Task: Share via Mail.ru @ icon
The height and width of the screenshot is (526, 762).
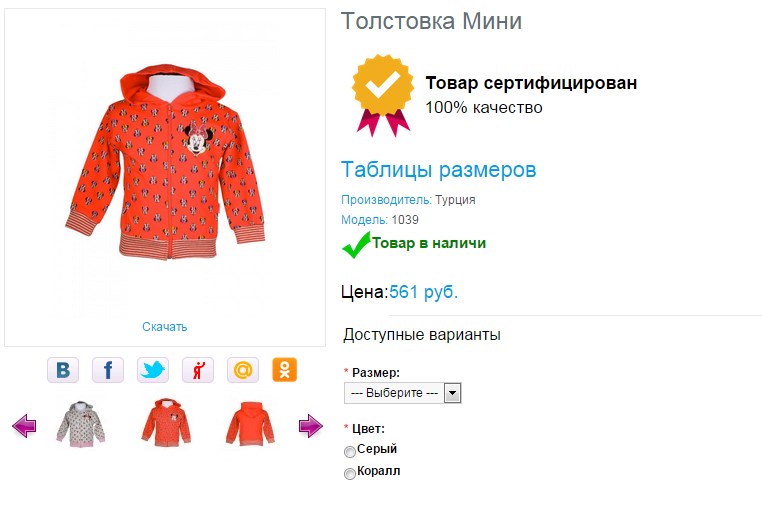Action: pos(242,370)
